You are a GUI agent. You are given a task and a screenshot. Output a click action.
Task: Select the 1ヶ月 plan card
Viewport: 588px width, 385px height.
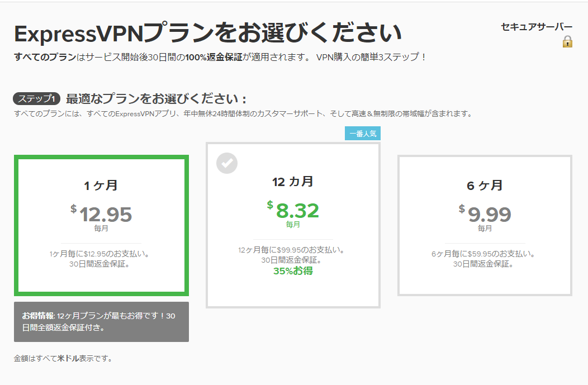pyautogui.click(x=101, y=225)
